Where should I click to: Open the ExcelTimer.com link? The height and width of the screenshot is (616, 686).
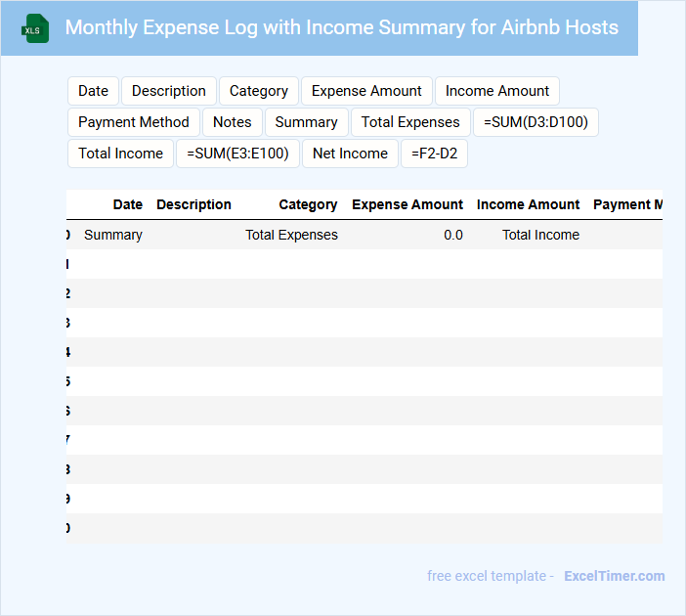pos(614,576)
